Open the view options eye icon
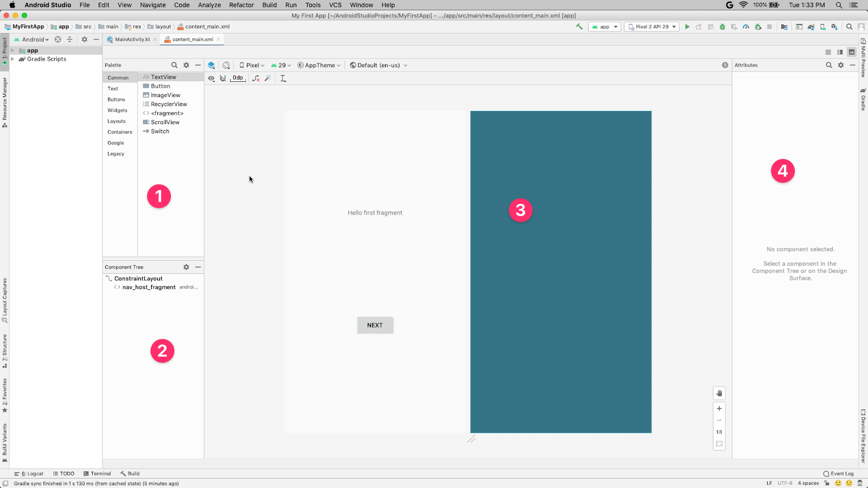The image size is (868, 488). point(212,78)
